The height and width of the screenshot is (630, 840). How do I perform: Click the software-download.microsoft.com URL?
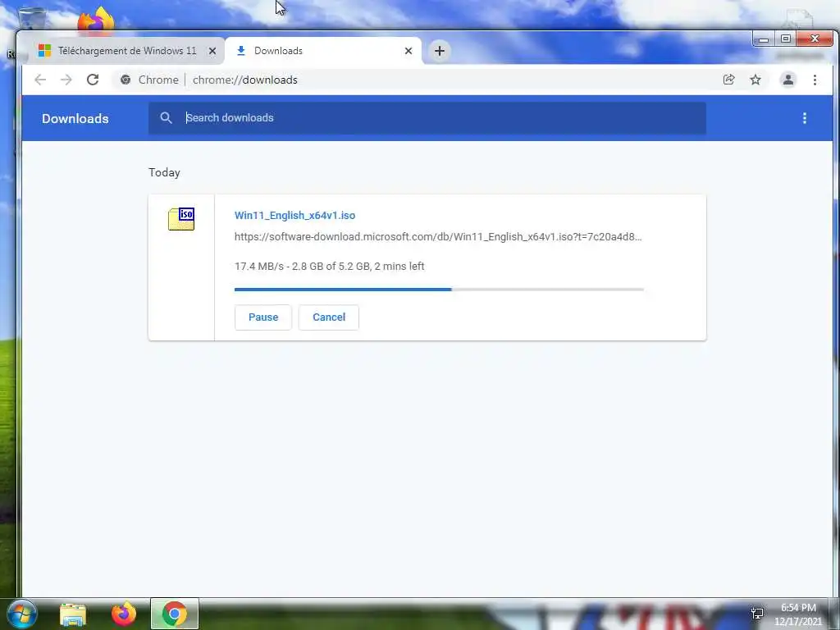pyautogui.click(x=438, y=237)
